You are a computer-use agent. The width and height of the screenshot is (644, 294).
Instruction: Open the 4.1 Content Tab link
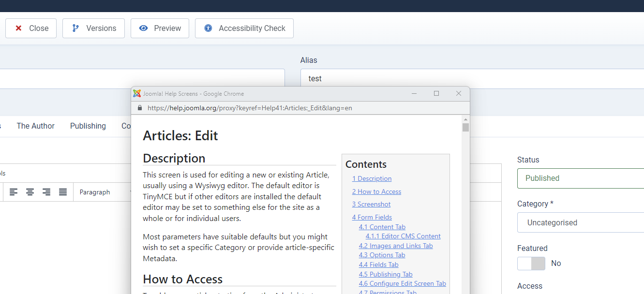[382, 227]
